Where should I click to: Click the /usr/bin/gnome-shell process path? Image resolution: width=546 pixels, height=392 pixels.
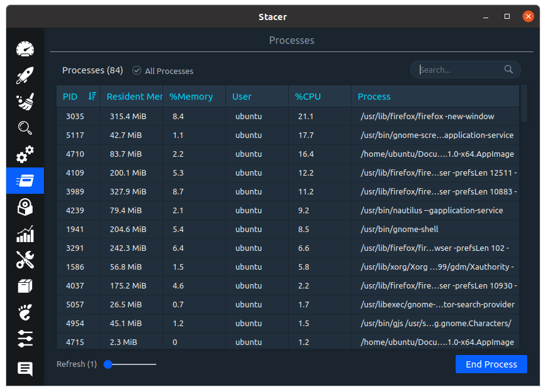click(399, 229)
